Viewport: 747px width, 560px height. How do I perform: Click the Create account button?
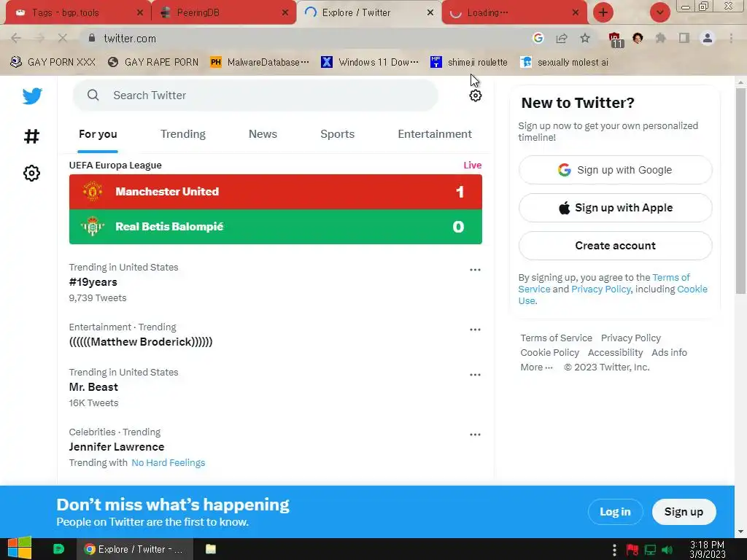click(x=615, y=246)
